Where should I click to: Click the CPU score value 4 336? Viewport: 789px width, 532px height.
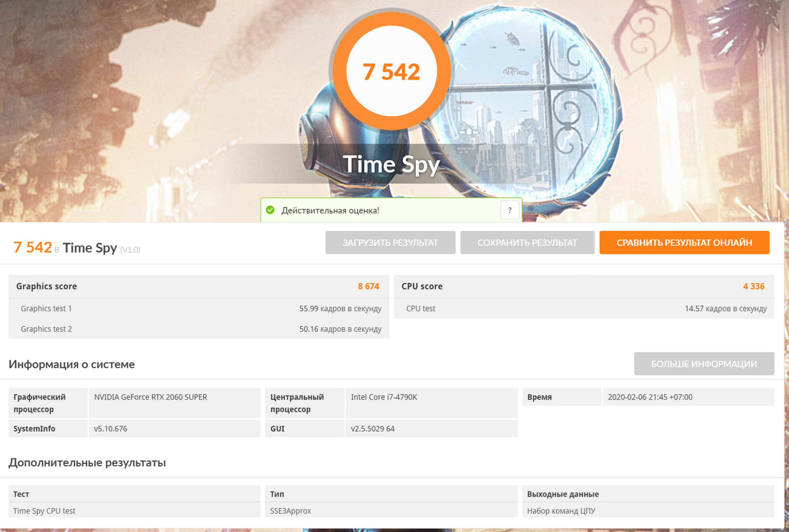pyautogui.click(x=754, y=286)
